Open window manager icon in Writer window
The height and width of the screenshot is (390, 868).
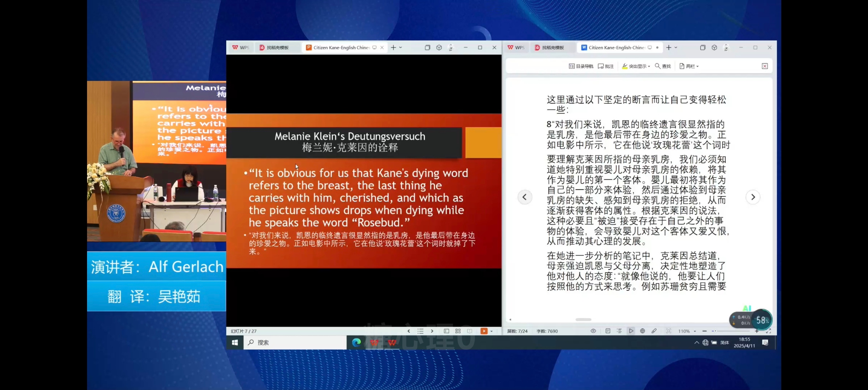(703, 47)
